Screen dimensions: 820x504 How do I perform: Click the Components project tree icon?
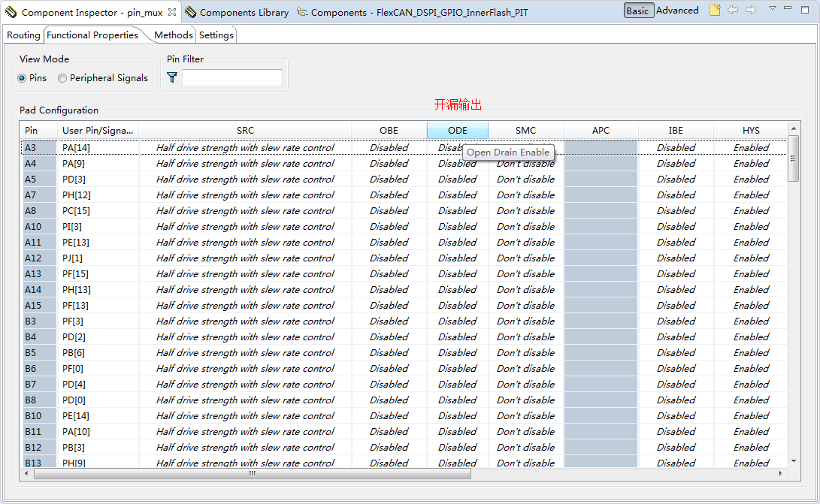[301, 12]
